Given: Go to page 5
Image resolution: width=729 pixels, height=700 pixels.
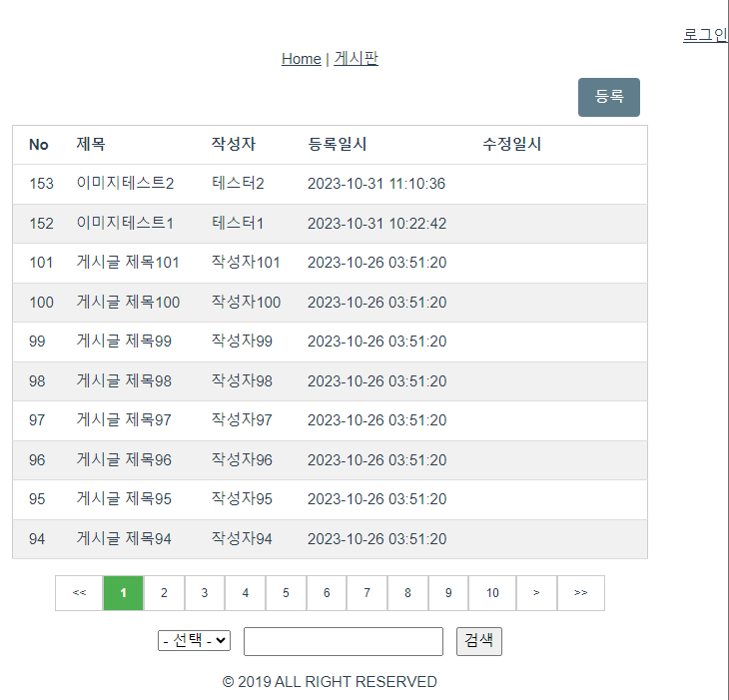Looking at the screenshot, I should coord(286,593).
